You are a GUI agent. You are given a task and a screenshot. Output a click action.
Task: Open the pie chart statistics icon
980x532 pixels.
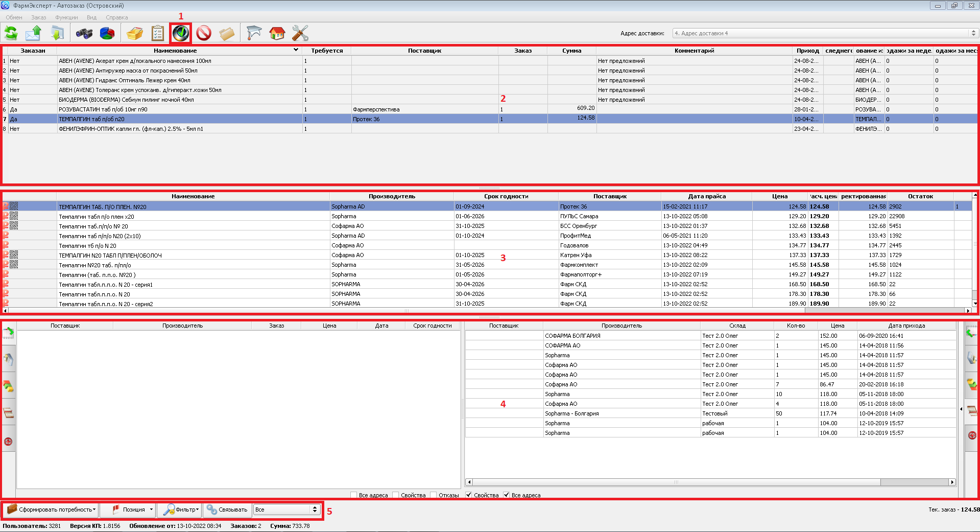[x=107, y=34]
